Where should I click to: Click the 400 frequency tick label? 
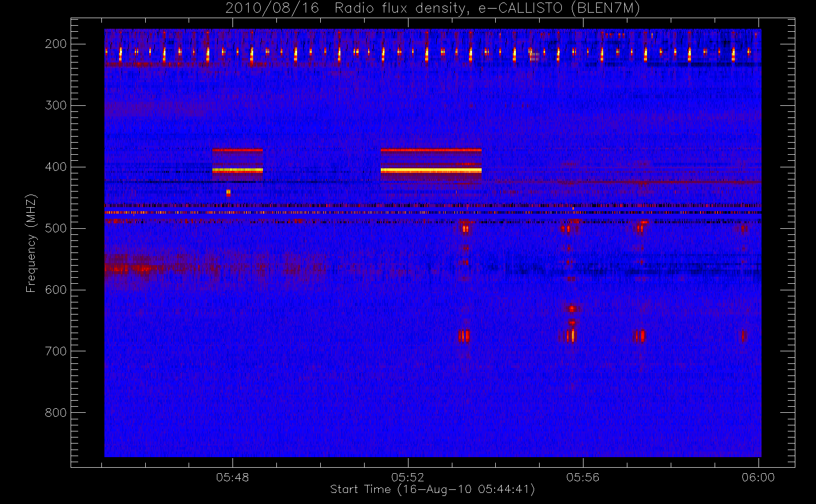click(x=55, y=167)
